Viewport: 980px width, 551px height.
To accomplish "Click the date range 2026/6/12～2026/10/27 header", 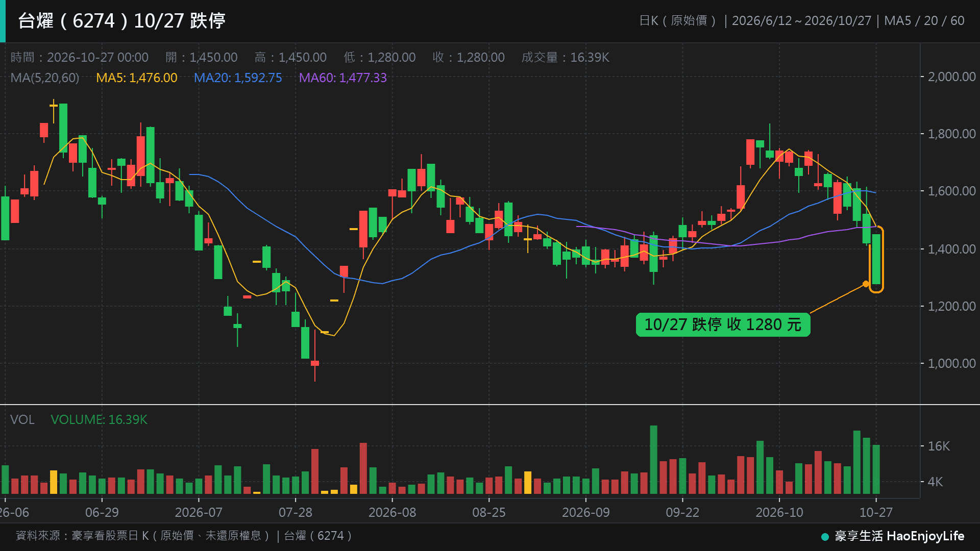I will click(x=801, y=21).
